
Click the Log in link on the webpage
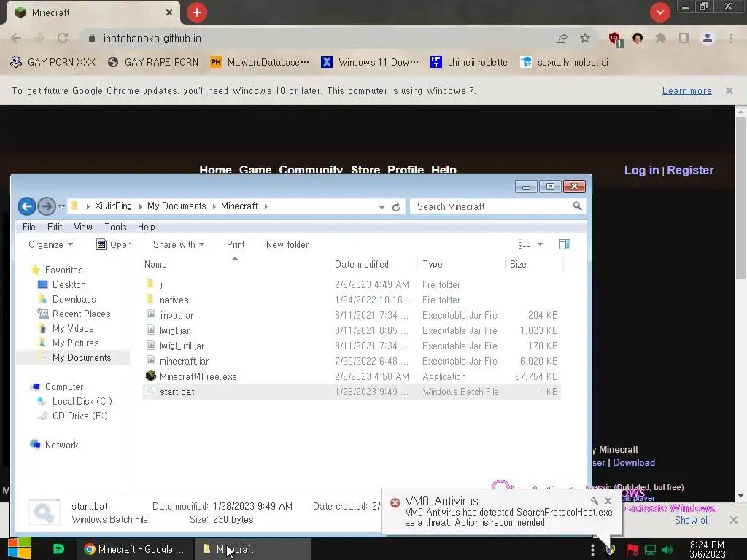[x=641, y=170]
